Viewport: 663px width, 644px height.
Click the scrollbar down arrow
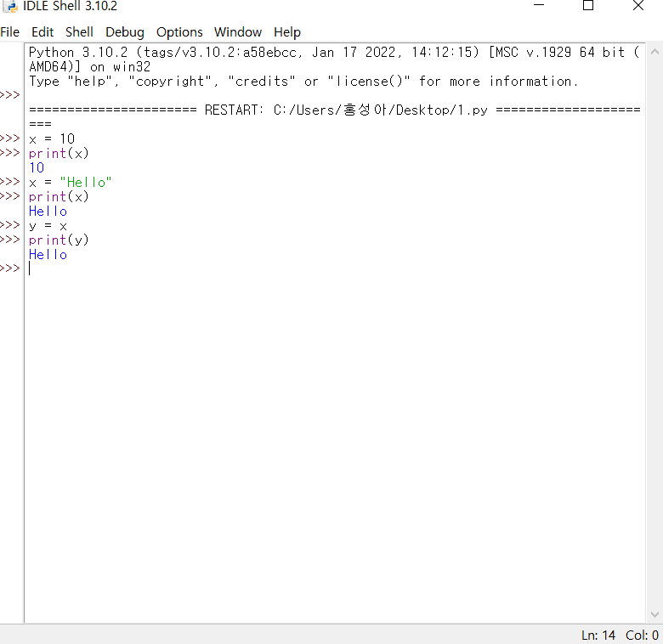coord(654,614)
